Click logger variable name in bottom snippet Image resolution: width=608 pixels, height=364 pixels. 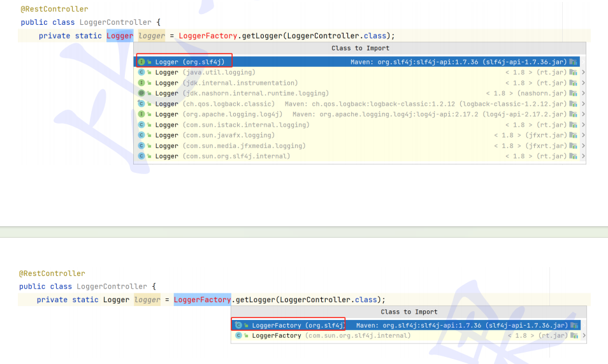tap(147, 300)
